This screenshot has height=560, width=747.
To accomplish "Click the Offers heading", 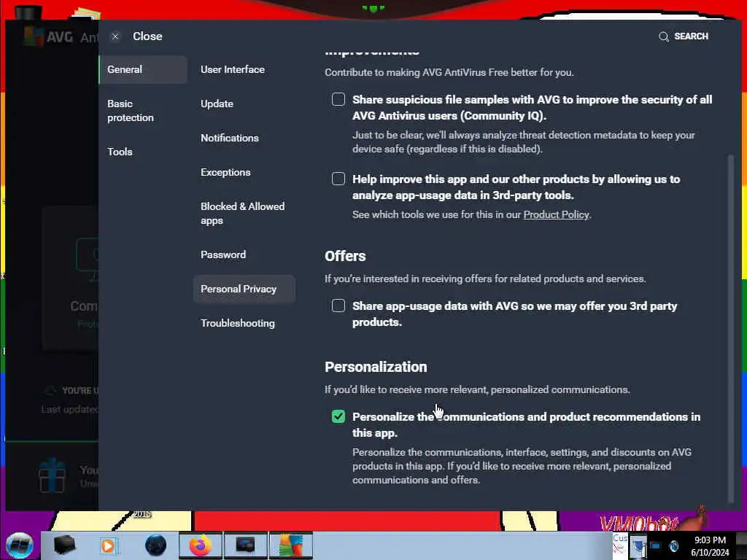I will point(345,256).
